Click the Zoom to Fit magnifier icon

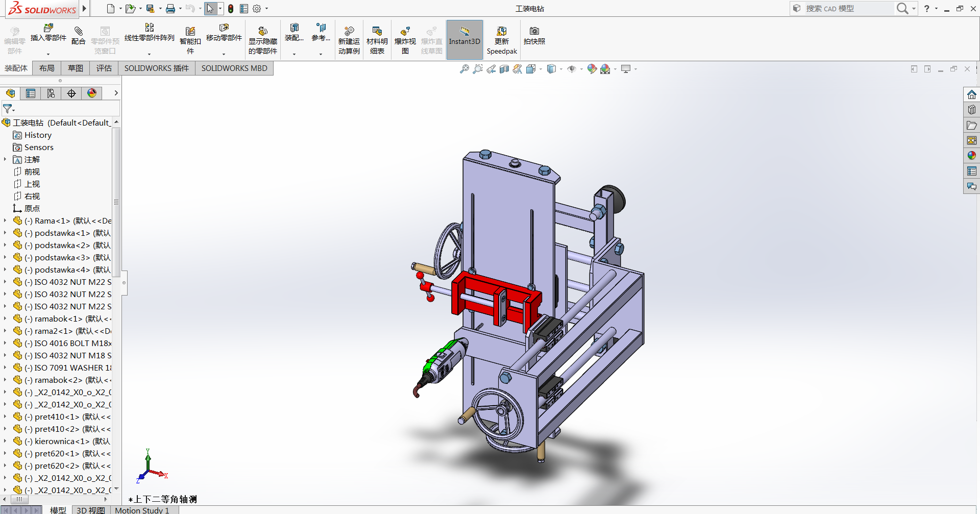[464, 69]
